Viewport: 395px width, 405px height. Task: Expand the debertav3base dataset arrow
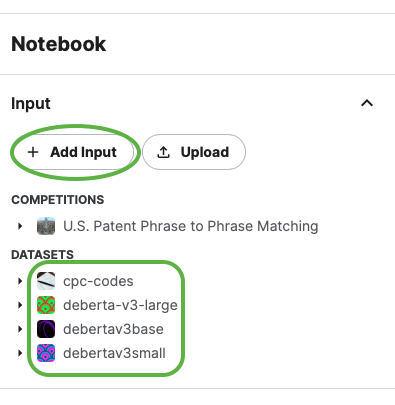(x=20, y=329)
